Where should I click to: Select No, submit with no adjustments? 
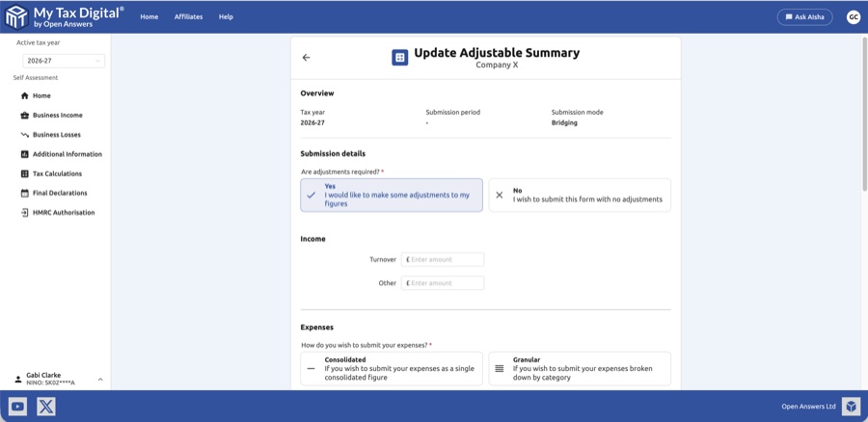pyautogui.click(x=580, y=196)
